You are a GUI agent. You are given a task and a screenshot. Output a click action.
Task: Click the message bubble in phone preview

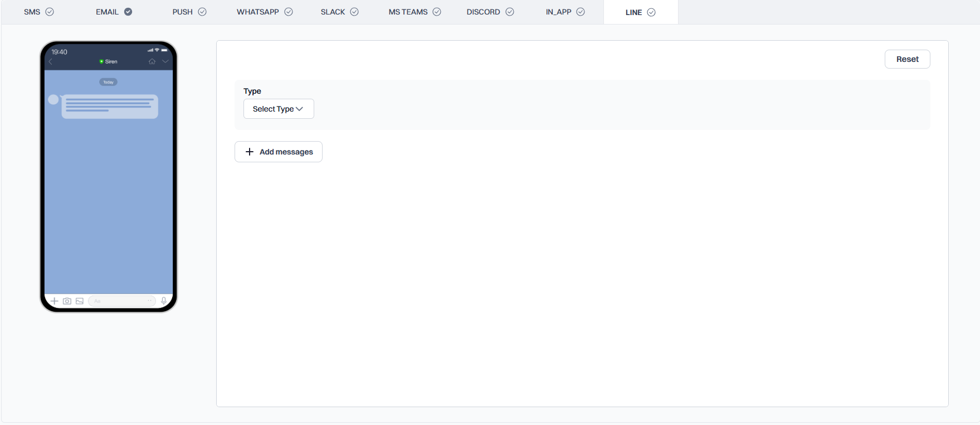(110, 106)
